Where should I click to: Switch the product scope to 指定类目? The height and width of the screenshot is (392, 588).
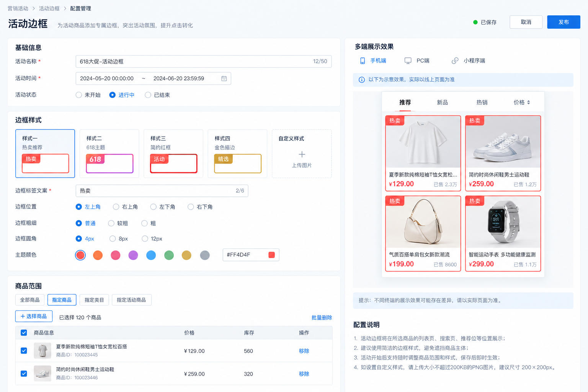(94, 300)
